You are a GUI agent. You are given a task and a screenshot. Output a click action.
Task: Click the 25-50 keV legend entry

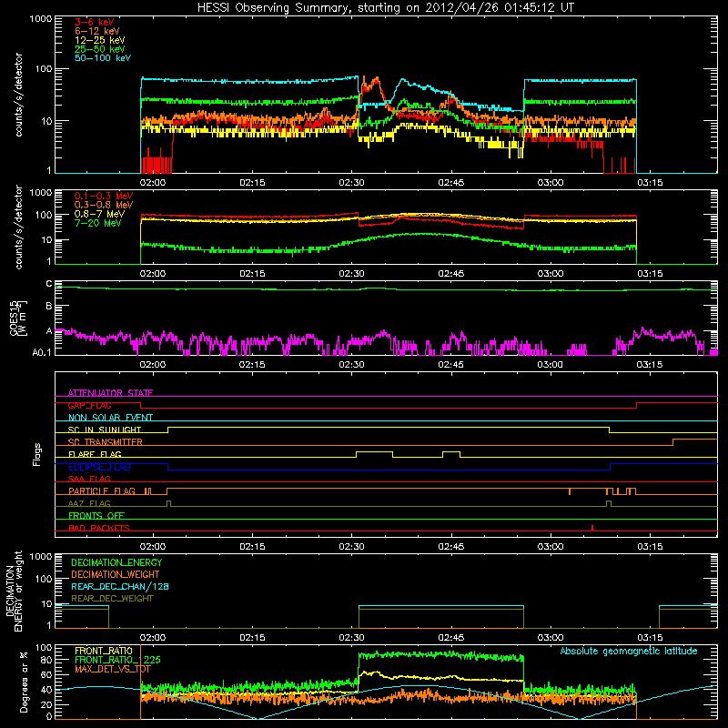(100, 49)
